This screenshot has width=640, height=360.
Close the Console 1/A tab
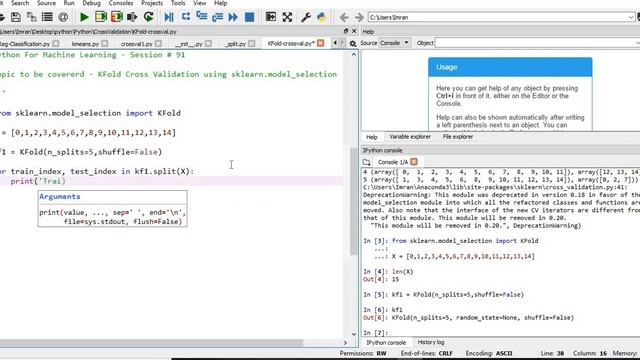[414, 162]
